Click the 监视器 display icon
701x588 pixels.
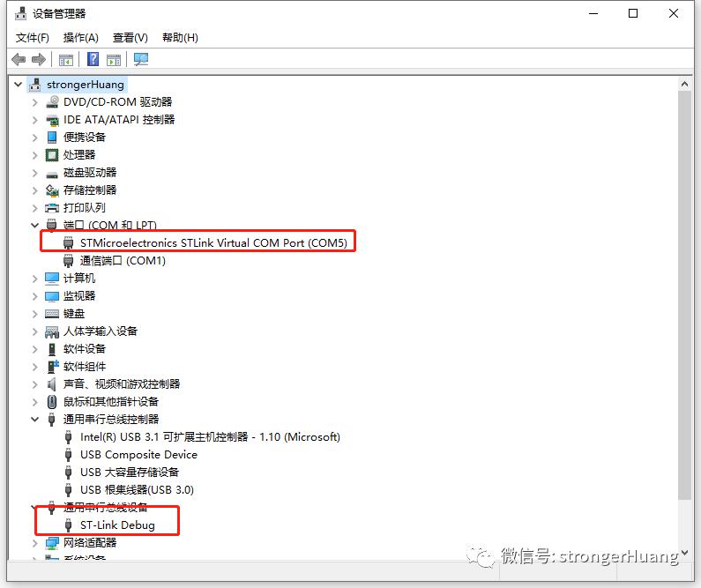coord(52,296)
